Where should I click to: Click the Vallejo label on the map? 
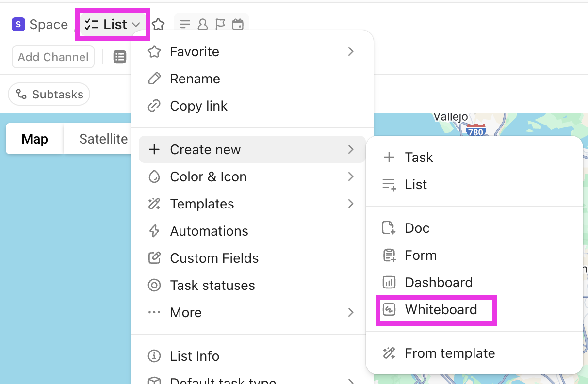[450, 117]
